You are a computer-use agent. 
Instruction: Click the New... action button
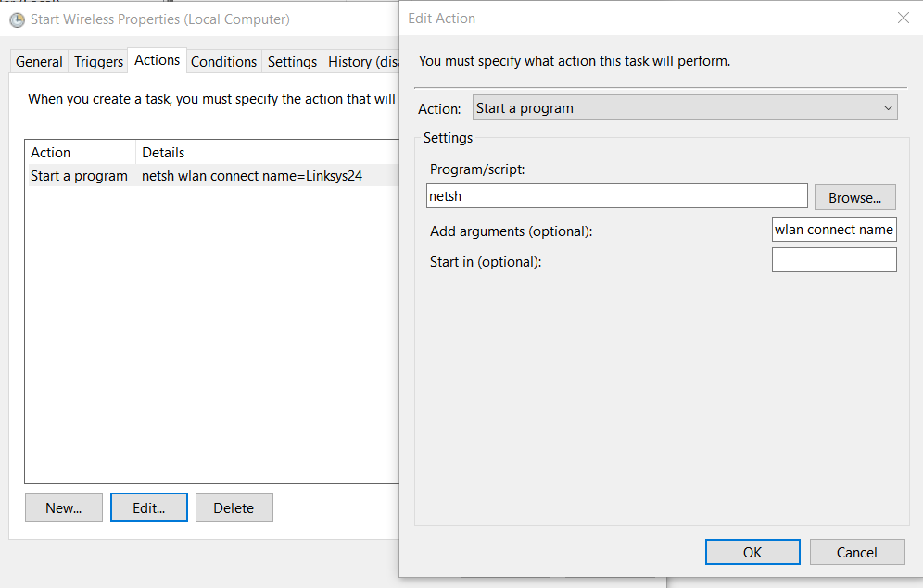coord(64,507)
